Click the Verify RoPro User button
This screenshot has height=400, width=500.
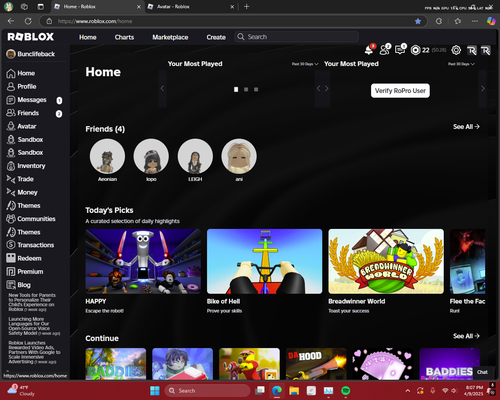(400, 91)
